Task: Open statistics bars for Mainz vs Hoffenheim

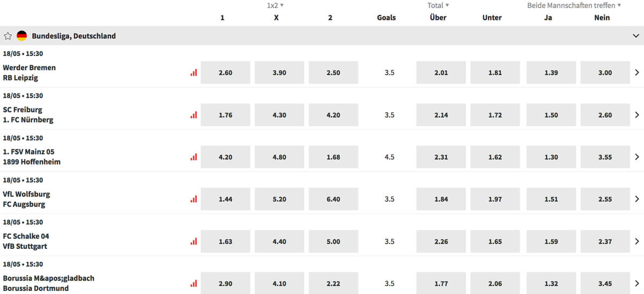Action: [x=194, y=157]
